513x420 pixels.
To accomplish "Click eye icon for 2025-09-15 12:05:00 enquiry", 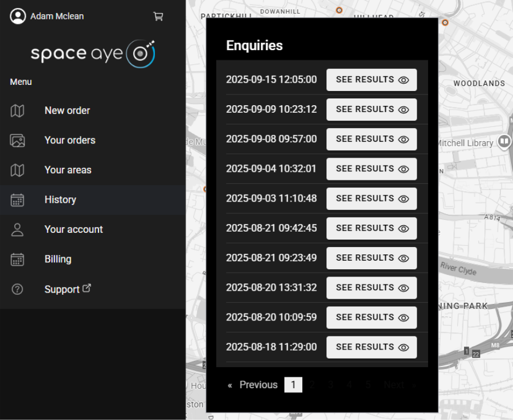I will 404,80.
